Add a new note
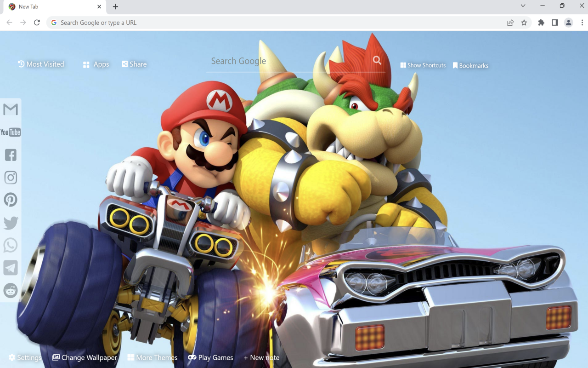 pyautogui.click(x=261, y=357)
